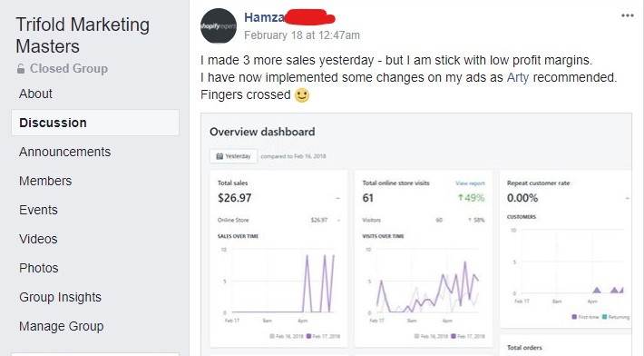Open the Videos section
This screenshot has height=356, width=644.
[x=38, y=239]
